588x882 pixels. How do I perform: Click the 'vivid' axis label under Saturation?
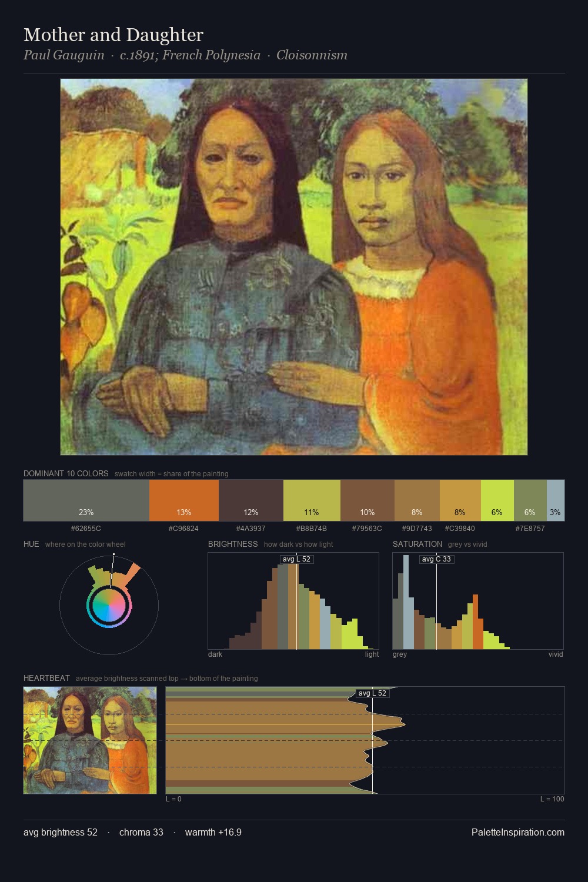[x=556, y=654]
